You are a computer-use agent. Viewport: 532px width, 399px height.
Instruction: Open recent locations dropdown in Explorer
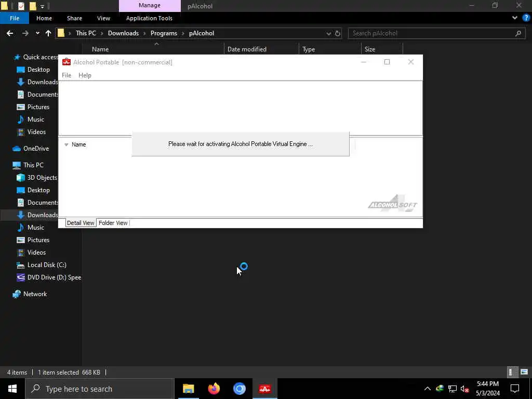(37, 33)
